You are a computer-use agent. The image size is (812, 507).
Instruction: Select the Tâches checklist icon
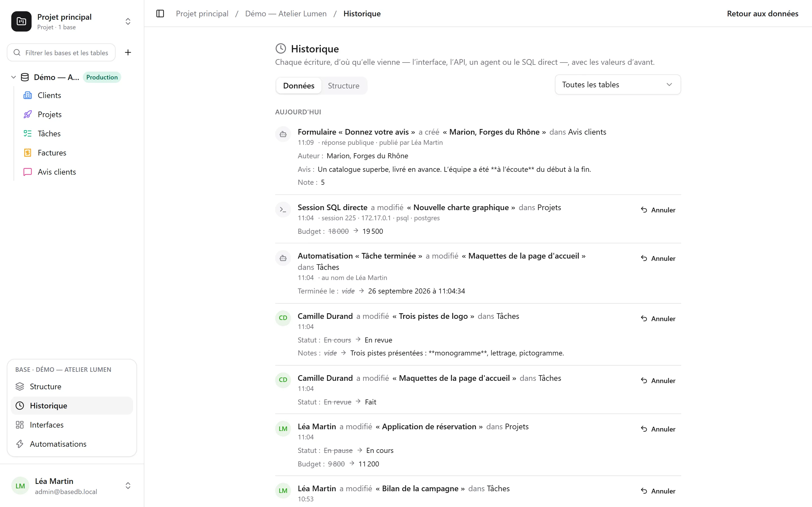coord(28,134)
